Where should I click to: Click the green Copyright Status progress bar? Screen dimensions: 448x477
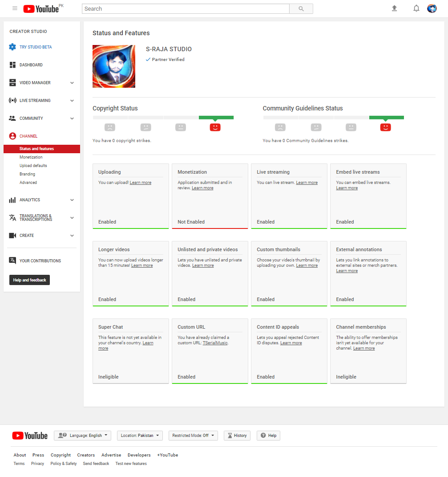pos(216,118)
